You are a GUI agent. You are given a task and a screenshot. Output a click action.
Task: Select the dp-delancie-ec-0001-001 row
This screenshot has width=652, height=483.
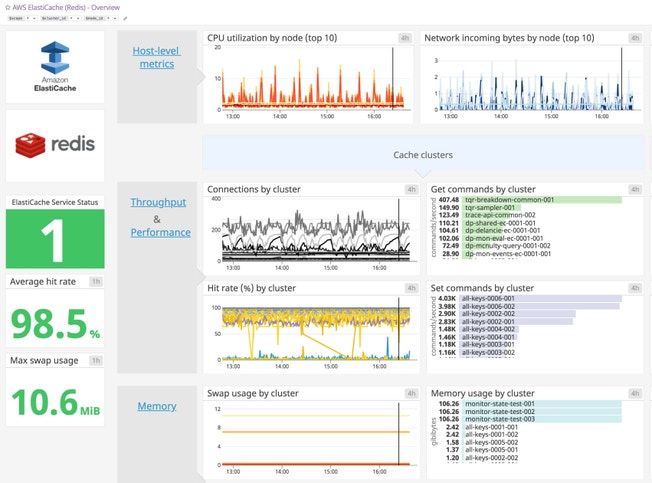[530, 230]
